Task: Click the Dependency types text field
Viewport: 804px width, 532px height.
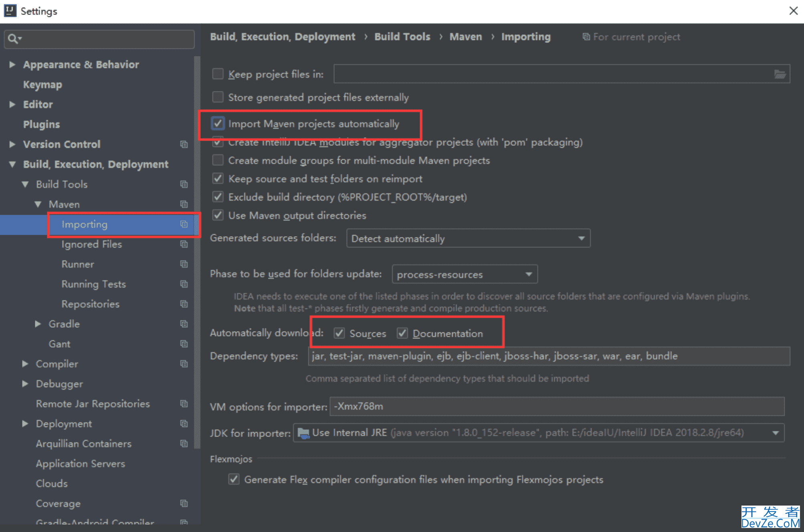Action: (549, 356)
